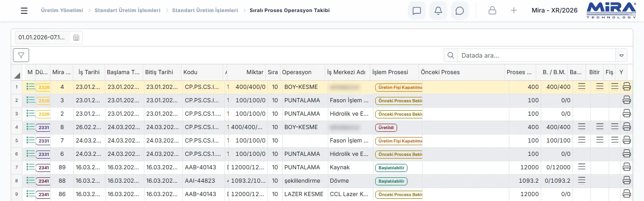Image resolution: width=644 pixels, height=201 pixels.
Task: Open the chat message box icon
Action: point(417,11)
